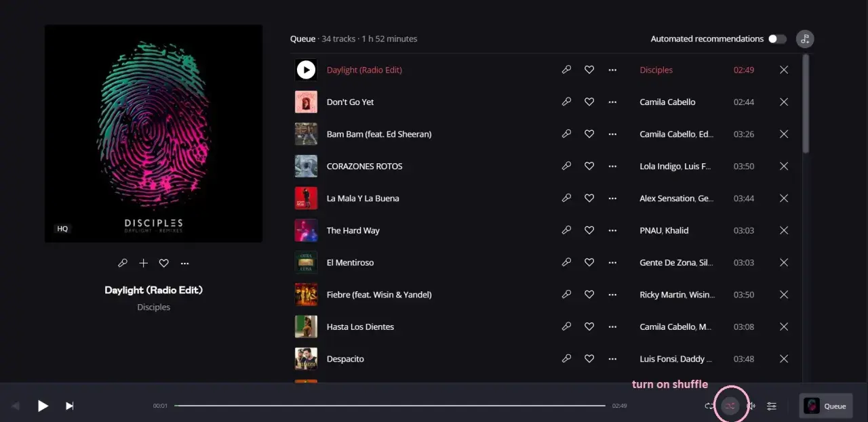The height and width of the screenshot is (422, 868).
Task: Favorite current song under album art
Action: tap(163, 263)
